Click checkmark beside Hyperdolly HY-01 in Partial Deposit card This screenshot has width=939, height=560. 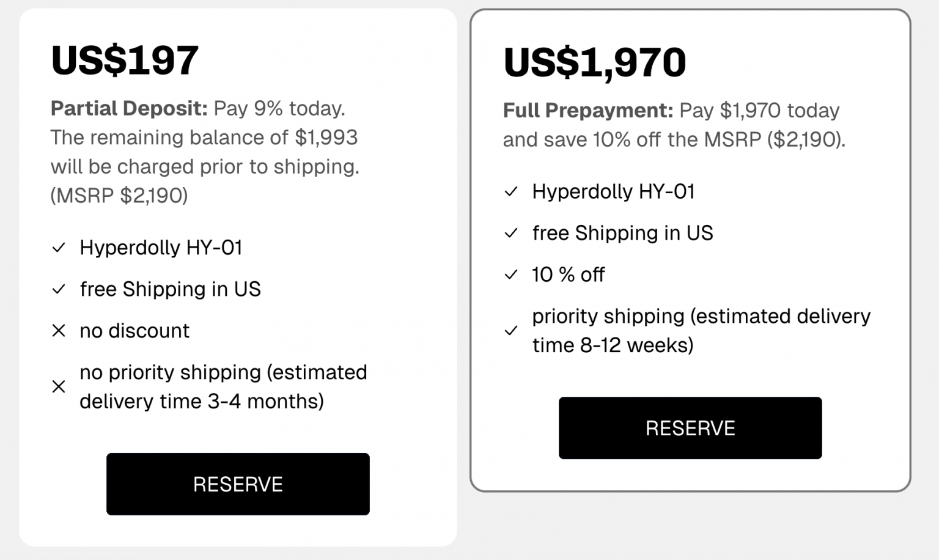(59, 248)
